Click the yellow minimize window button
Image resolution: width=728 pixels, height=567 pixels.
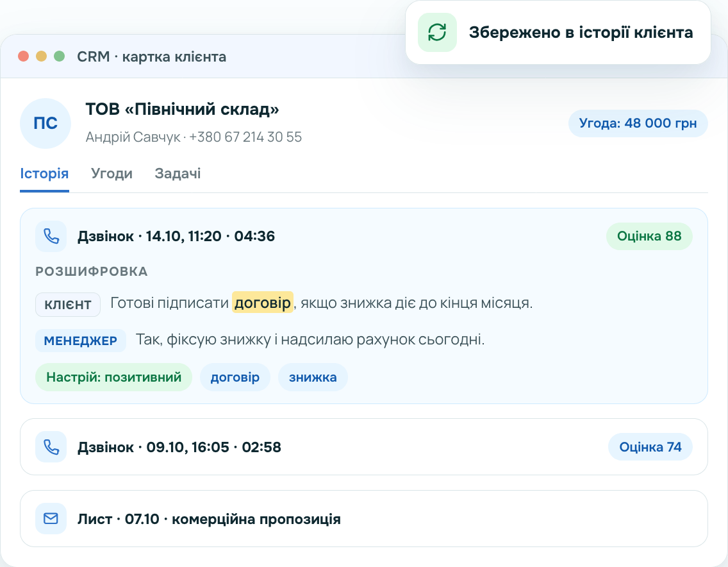(x=41, y=56)
